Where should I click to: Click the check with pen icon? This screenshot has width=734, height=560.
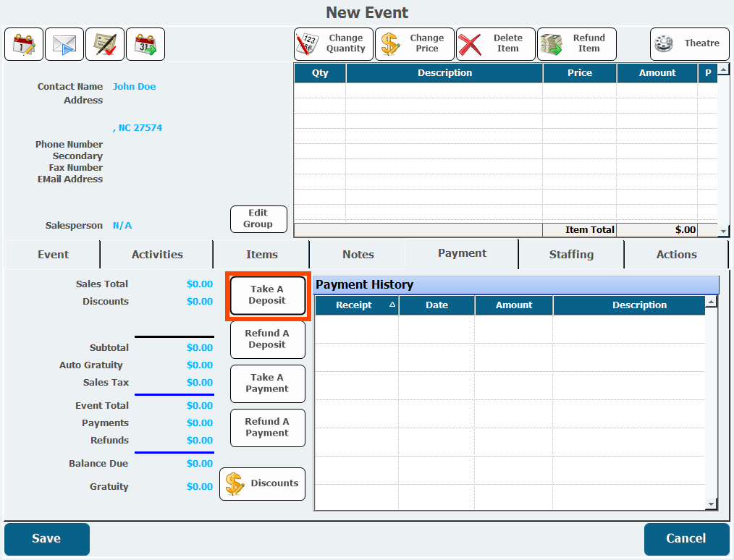(x=105, y=44)
